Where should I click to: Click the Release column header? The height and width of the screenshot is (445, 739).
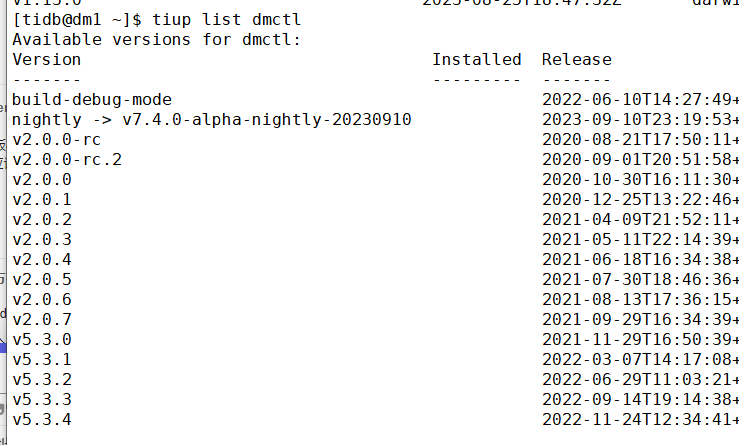tap(576, 59)
